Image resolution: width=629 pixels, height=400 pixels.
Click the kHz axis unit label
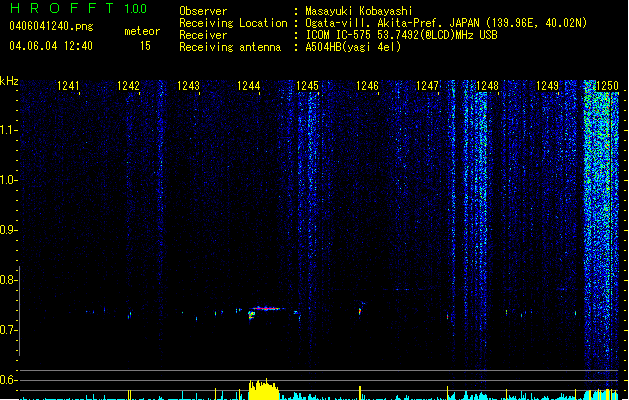click(9, 81)
